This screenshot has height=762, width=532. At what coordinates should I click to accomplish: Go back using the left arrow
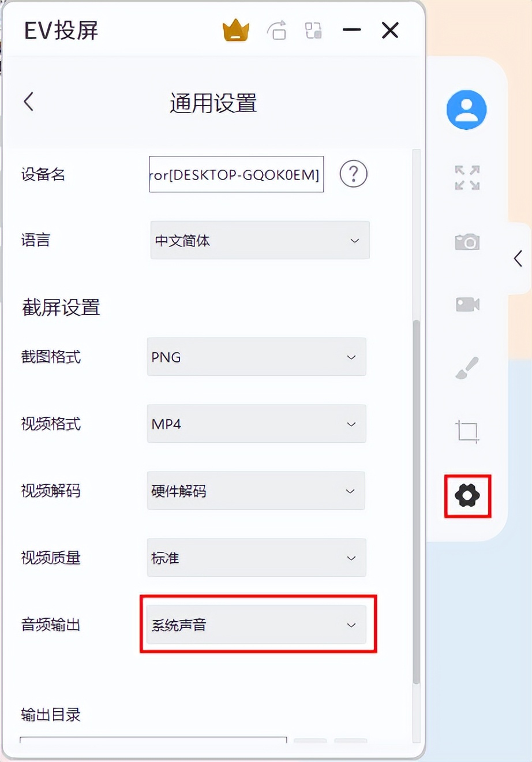28,102
